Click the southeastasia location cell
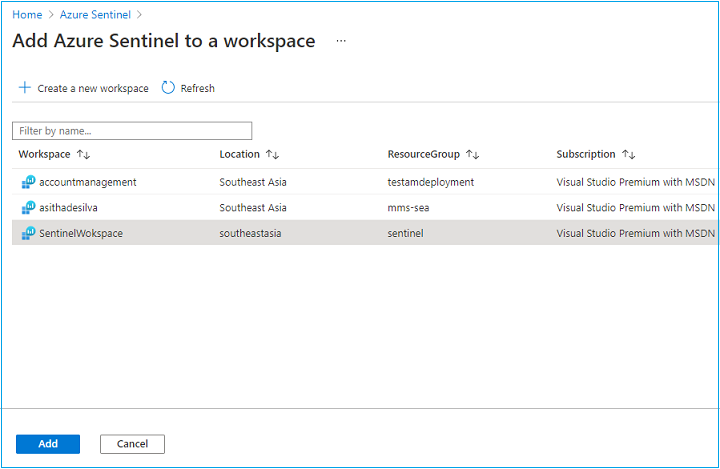Viewport: 720px width, 469px height. click(250, 233)
